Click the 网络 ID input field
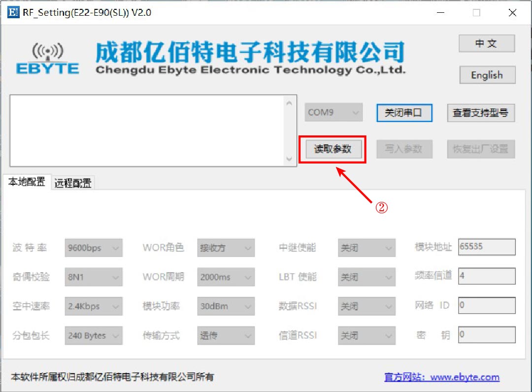The height and width of the screenshot is (392, 532). coord(487,305)
